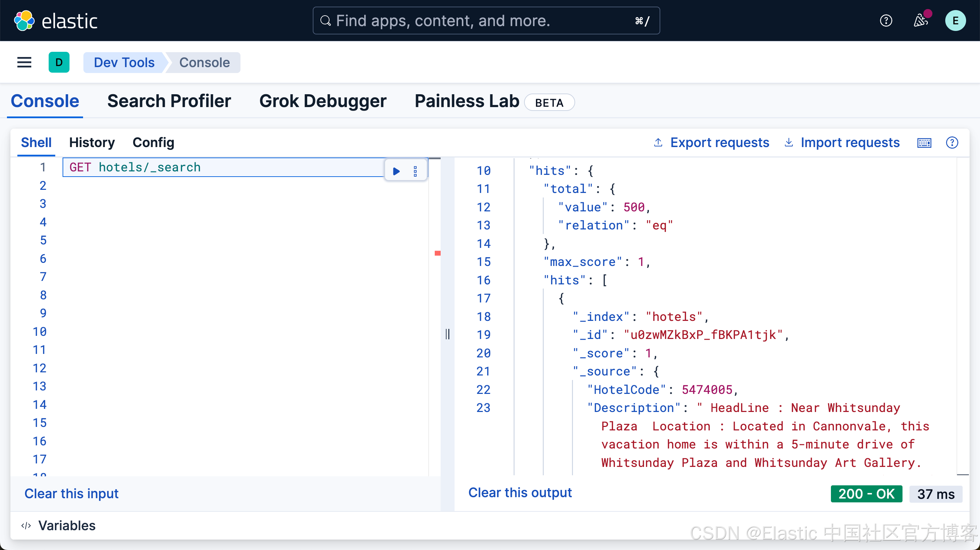Click output line "value": 500
Screen dimensions: 980x550
pyautogui.click(x=604, y=208)
